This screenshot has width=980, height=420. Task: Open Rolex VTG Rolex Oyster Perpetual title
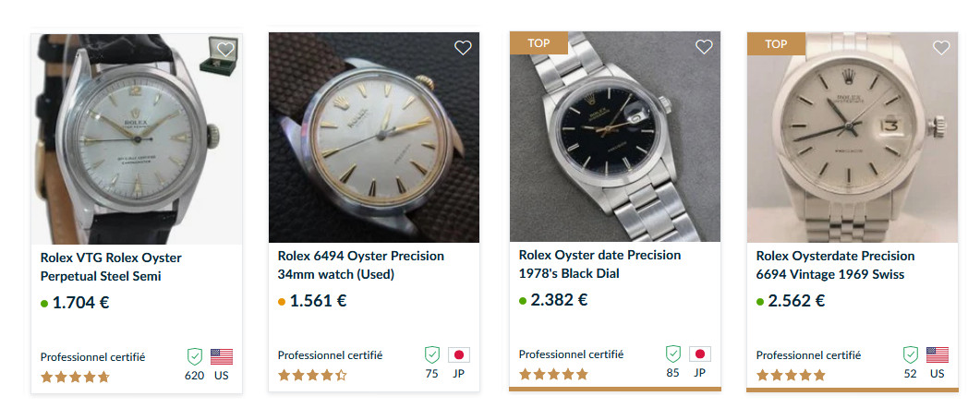click(x=111, y=266)
